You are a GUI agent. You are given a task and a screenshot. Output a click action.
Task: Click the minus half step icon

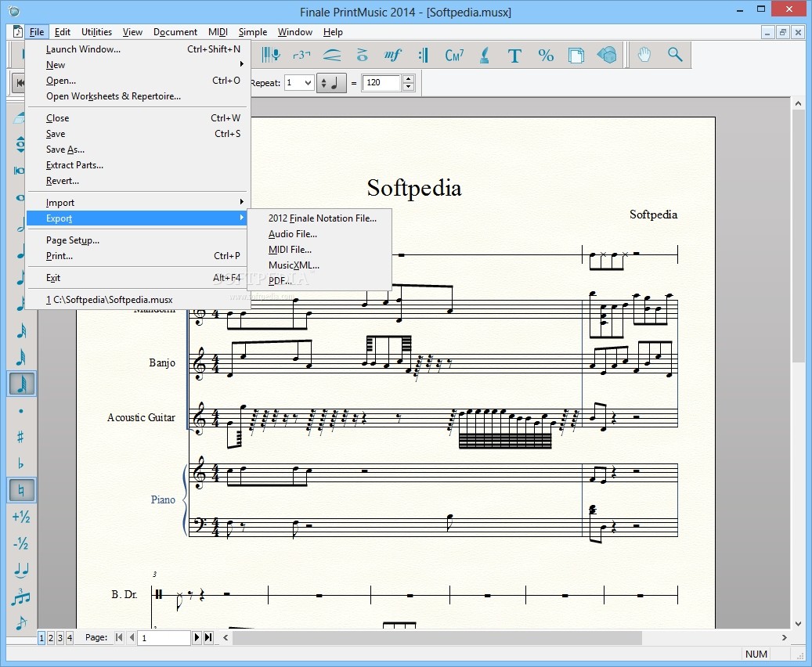click(x=20, y=543)
